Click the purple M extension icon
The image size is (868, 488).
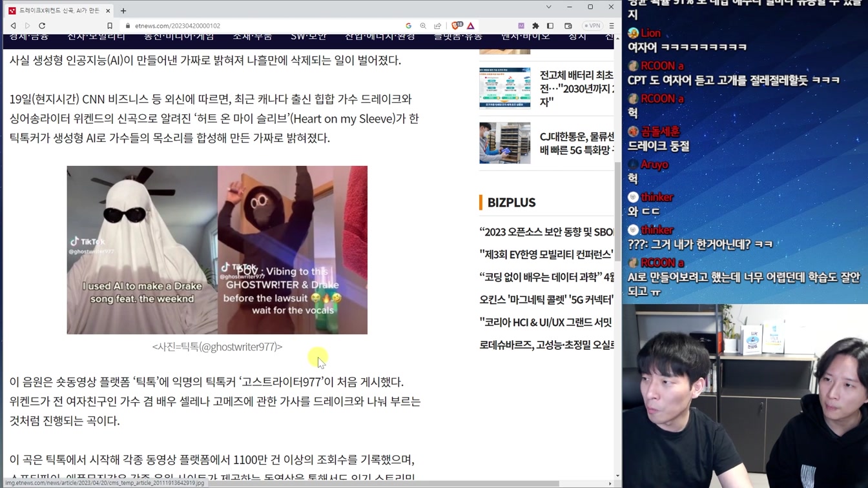click(521, 26)
